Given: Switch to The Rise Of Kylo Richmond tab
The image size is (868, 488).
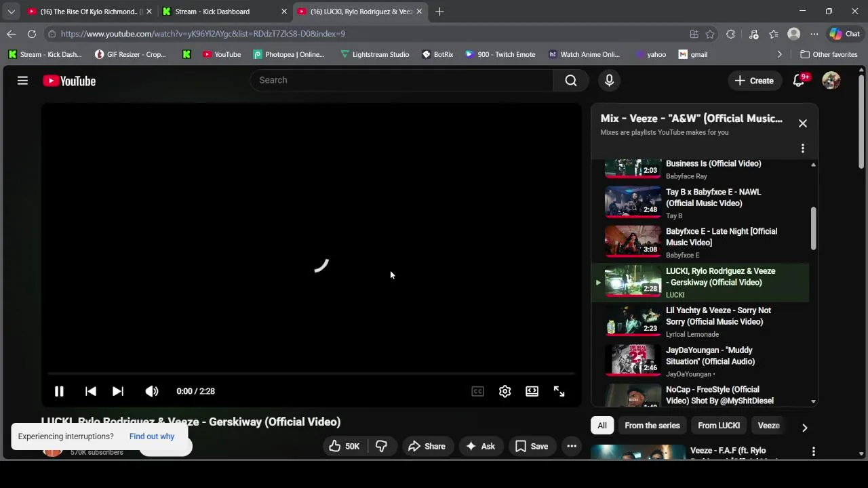Looking at the screenshot, I should tap(90, 12).
